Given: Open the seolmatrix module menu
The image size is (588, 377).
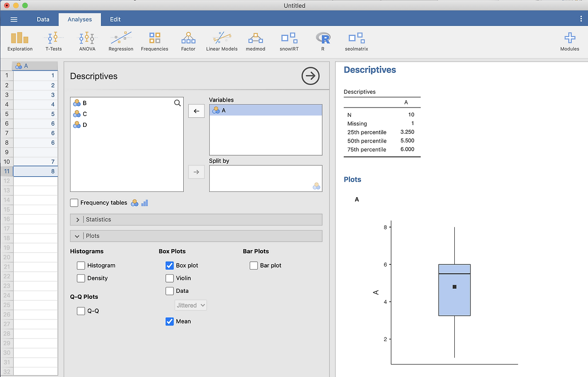Looking at the screenshot, I should pos(356,41).
